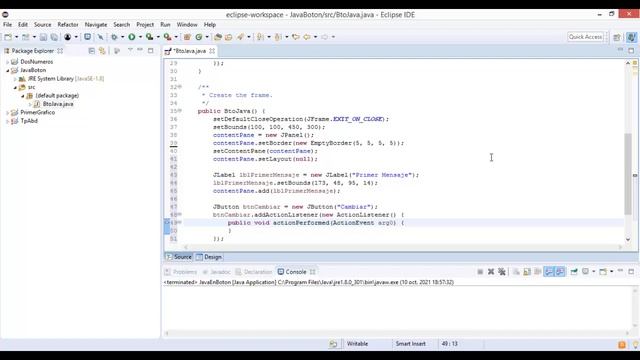Run the program with green play icon
The height and width of the screenshot is (360, 640).
tap(132, 37)
